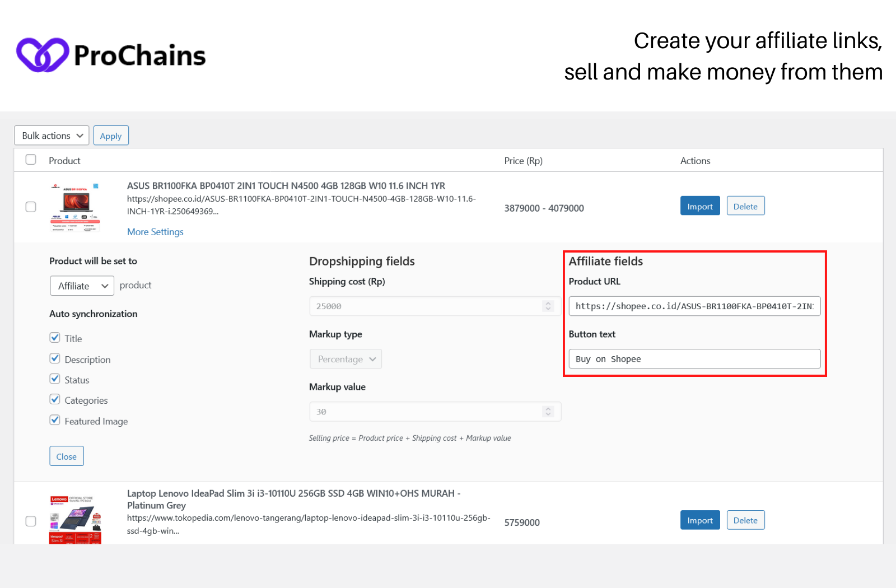Click the Product URL input field
This screenshot has width=896, height=588.
click(x=694, y=306)
